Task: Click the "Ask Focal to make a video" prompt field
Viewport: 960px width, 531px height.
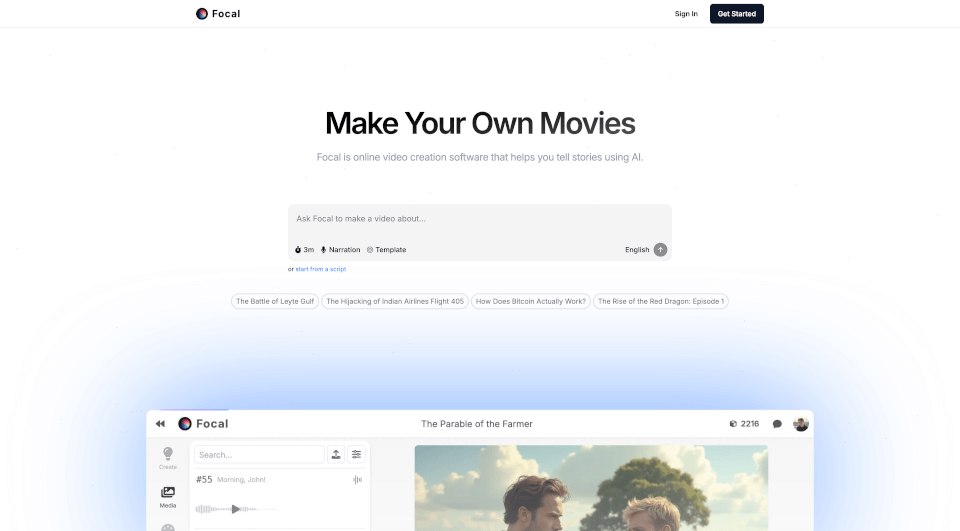Action: point(480,219)
